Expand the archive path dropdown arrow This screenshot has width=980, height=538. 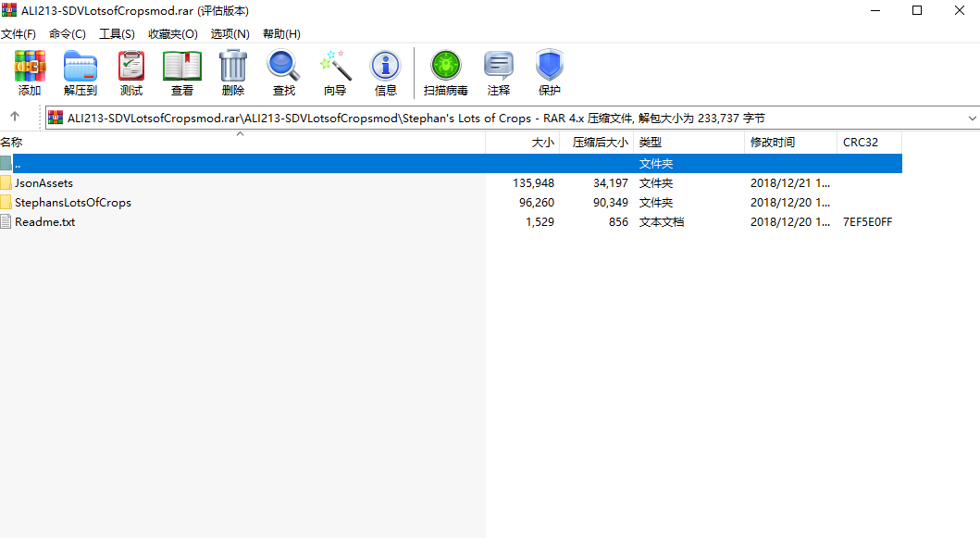pos(972,119)
